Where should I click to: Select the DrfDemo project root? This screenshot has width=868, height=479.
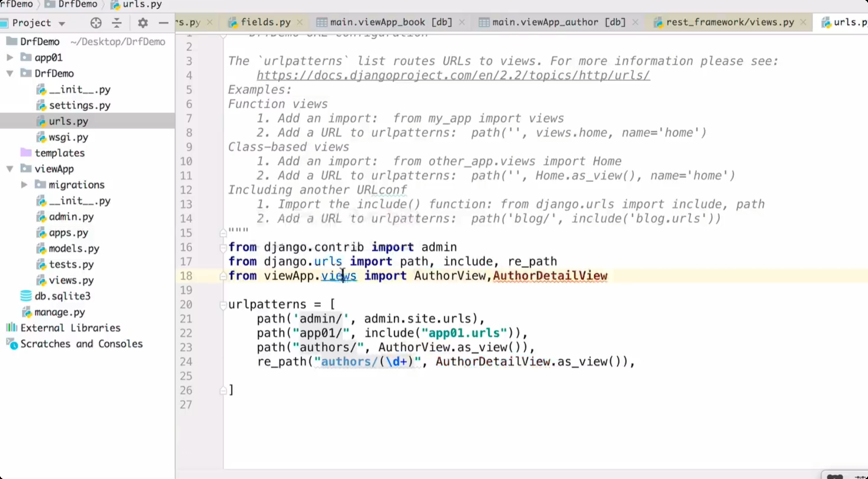pos(40,42)
